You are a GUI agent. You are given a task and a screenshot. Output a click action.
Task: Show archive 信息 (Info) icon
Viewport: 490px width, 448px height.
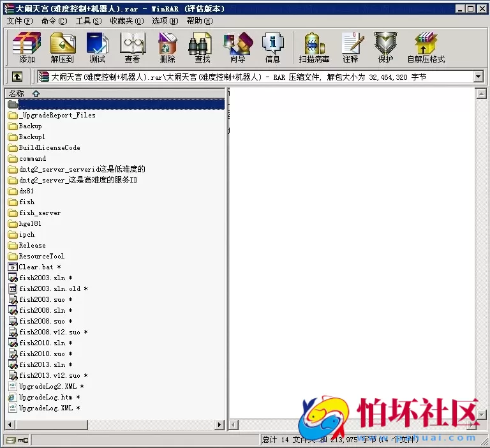(x=272, y=47)
